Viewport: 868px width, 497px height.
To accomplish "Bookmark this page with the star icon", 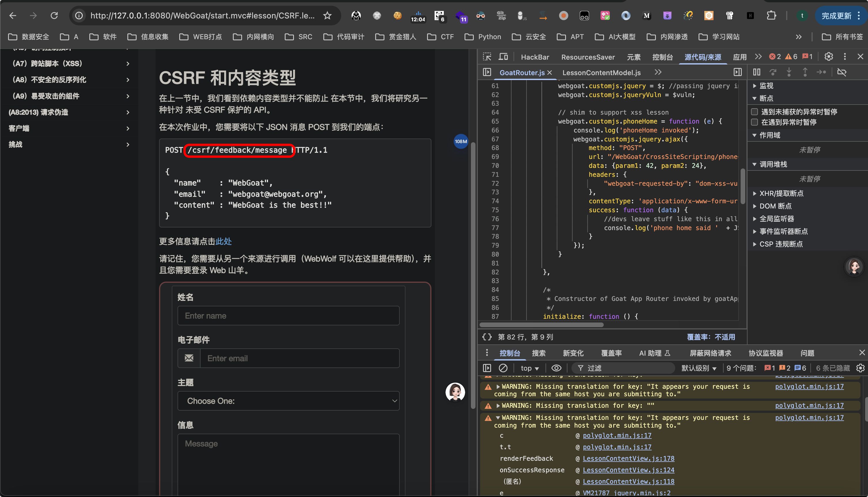I will [327, 15].
